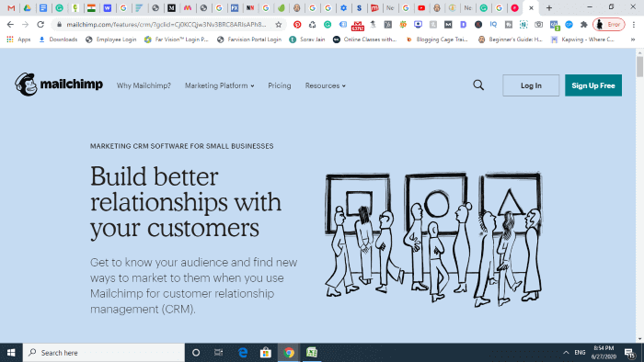The image size is (644, 362).
Task: Show hidden system tray icons
Action: (x=566, y=353)
